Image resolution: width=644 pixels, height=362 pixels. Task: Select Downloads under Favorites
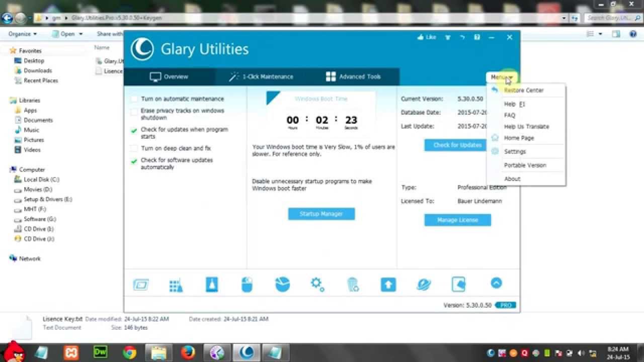coord(38,71)
